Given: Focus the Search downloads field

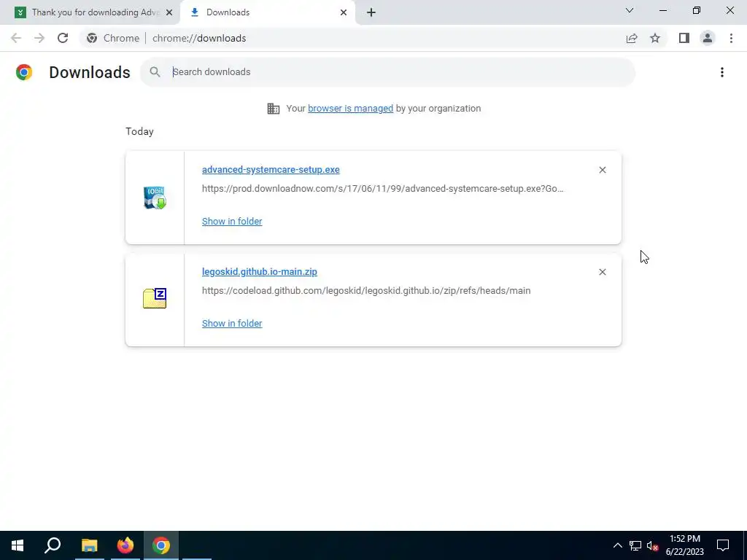Looking at the screenshot, I should point(388,72).
